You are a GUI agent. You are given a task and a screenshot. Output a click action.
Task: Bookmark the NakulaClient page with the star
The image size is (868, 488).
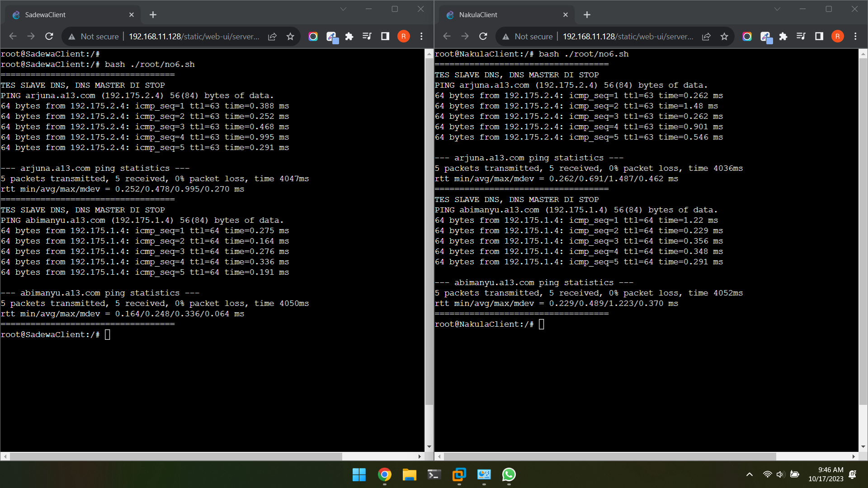click(724, 37)
